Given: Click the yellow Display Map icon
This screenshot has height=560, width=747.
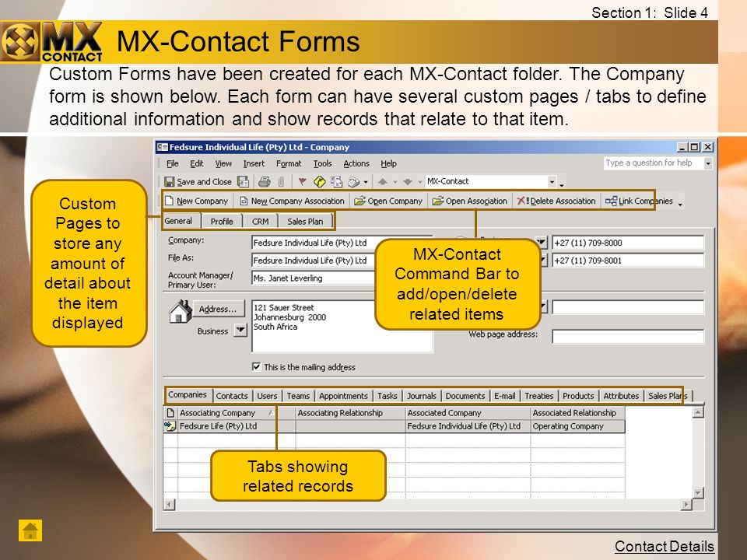Looking at the screenshot, I should (319, 181).
